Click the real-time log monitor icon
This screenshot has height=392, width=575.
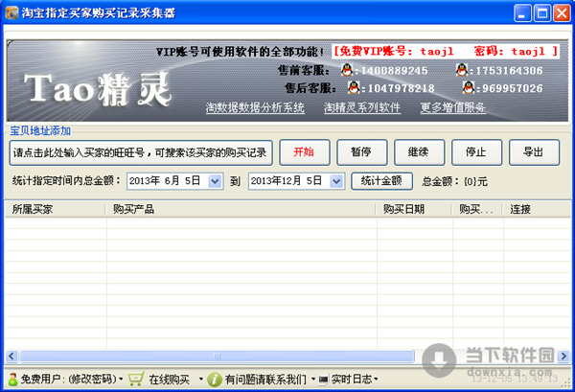[x=324, y=380]
